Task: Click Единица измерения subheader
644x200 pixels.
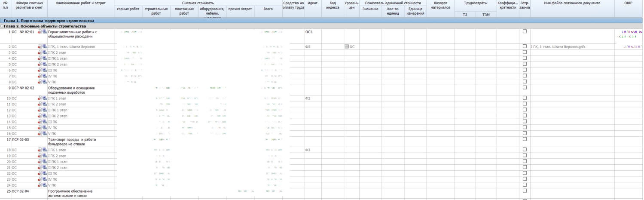Action: (415, 11)
